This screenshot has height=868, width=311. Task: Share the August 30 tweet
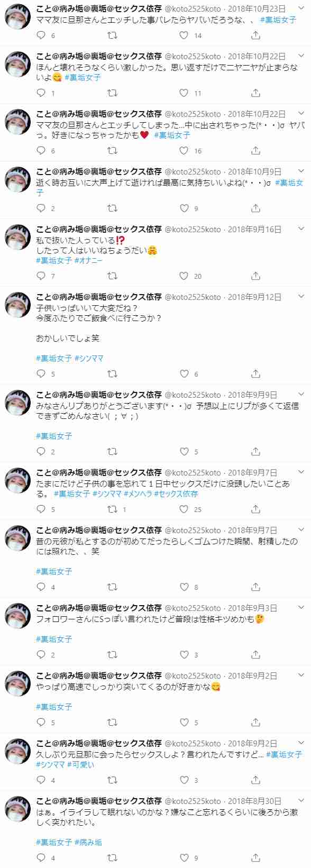coord(255,858)
